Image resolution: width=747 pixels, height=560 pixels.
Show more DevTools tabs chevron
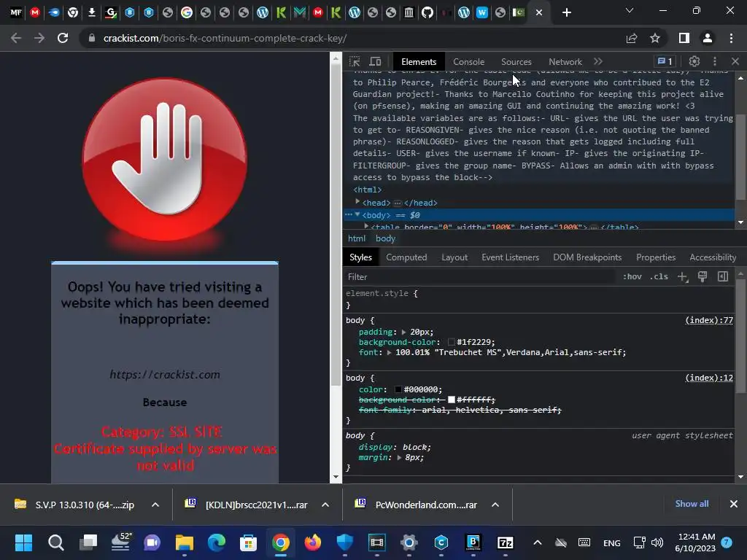click(x=598, y=61)
